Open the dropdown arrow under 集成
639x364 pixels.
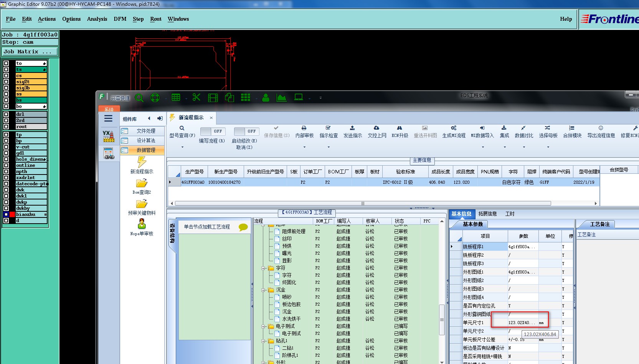point(505,147)
